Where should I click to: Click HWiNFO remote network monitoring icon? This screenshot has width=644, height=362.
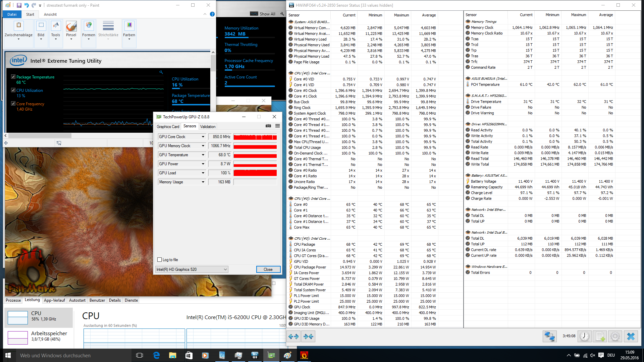pyautogui.click(x=550, y=336)
